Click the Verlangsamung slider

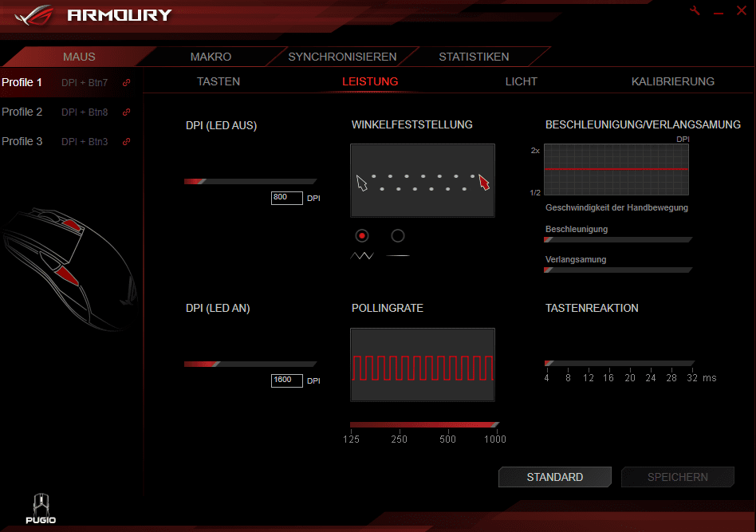click(x=618, y=270)
